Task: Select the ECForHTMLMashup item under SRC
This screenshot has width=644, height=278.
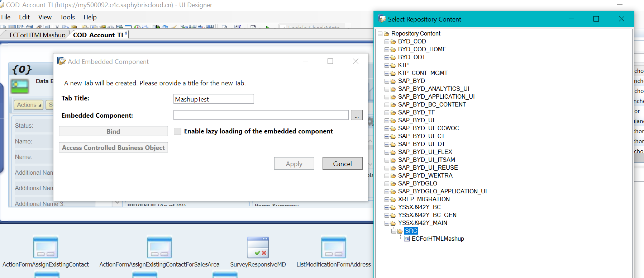Action: pos(438,239)
